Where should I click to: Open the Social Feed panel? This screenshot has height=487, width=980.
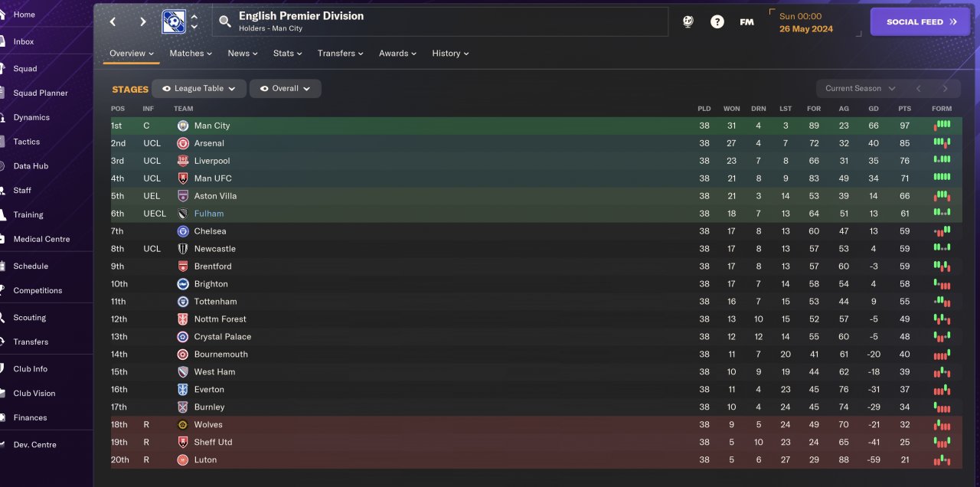point(920,22)
